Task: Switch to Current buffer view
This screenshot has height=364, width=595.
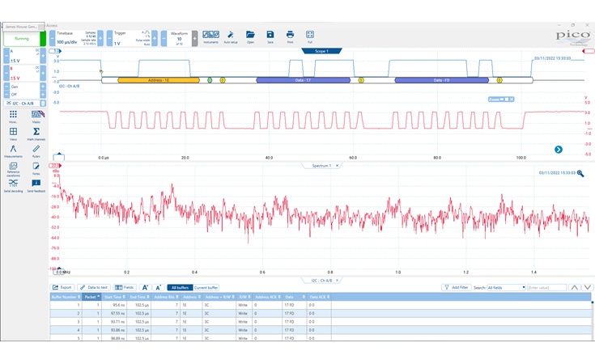Action: 206,287
